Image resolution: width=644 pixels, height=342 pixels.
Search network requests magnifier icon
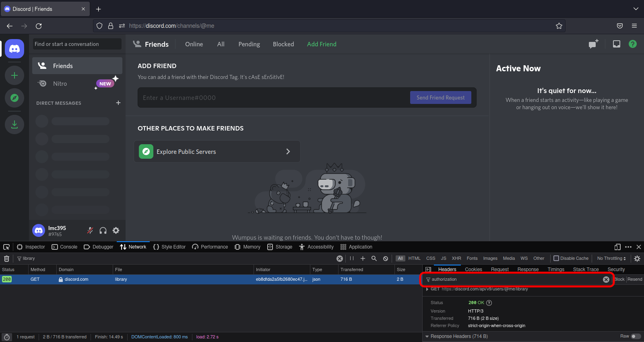pyautogui.click(x=374, y=259)
